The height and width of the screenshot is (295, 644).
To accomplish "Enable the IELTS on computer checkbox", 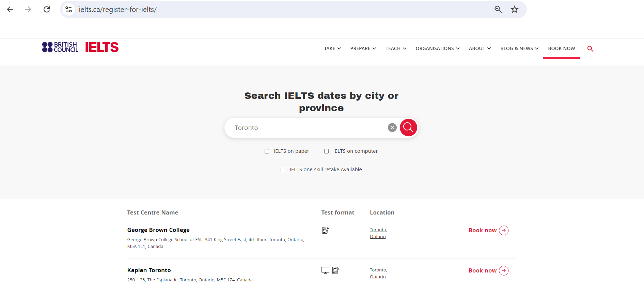I will pos(326,151).
